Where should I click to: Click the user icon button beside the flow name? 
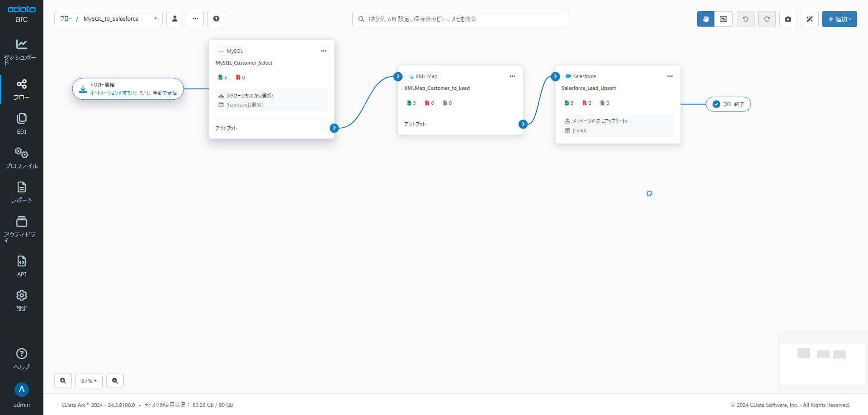coord(175,19)
